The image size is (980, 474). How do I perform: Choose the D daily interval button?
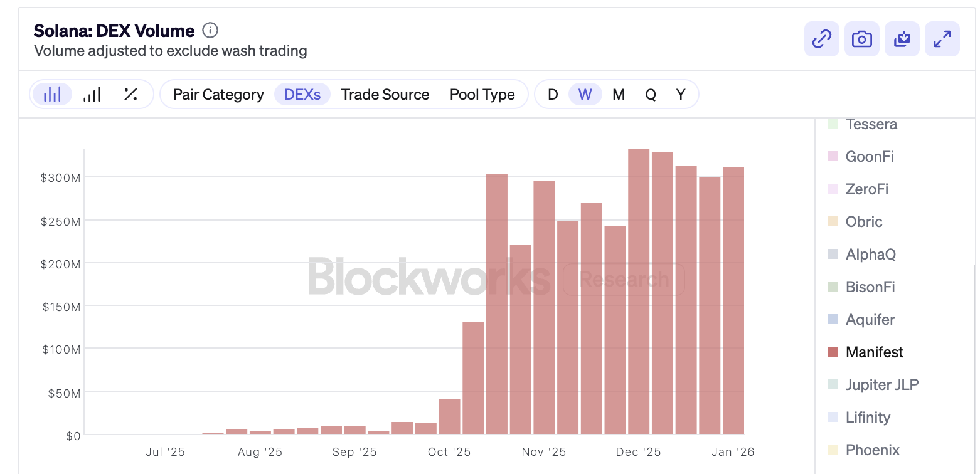point(553,95)
